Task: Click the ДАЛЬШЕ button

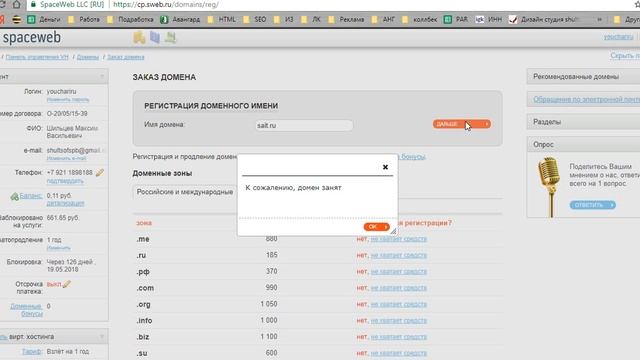Action: (x=462, y=124)
